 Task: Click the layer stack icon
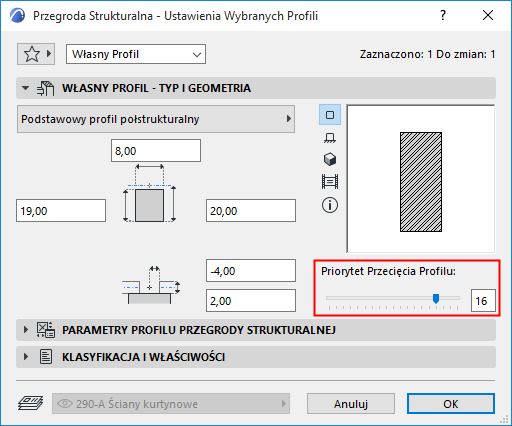[30, 403]
